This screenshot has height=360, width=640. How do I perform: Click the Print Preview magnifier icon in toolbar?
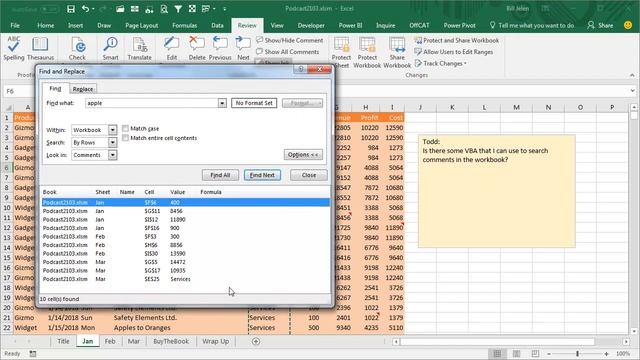[x=164, y=9]
